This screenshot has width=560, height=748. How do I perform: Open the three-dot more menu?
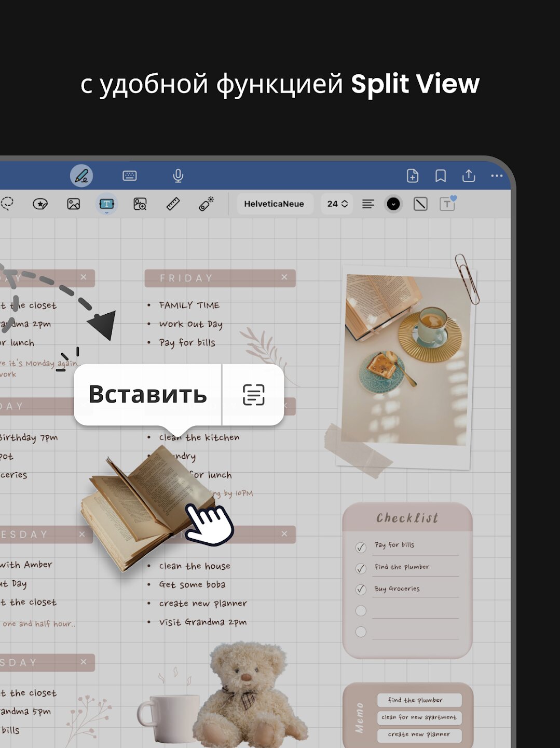coord(497,176)
